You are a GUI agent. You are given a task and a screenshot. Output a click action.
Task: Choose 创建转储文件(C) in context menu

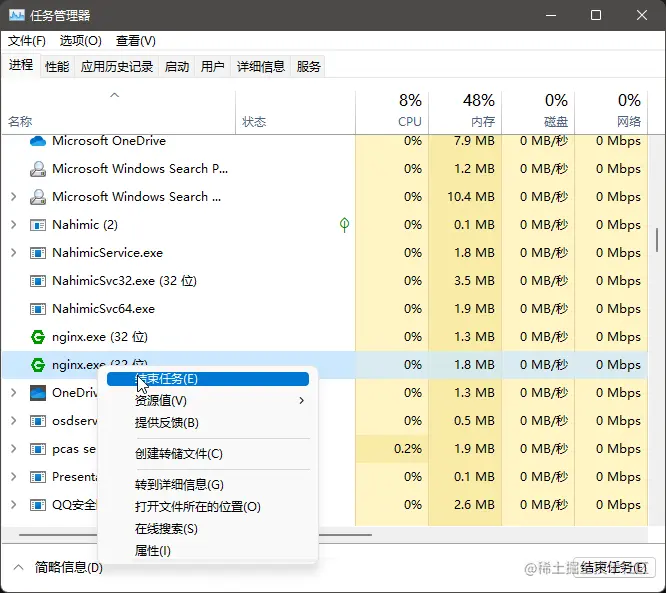click(208, 454)
